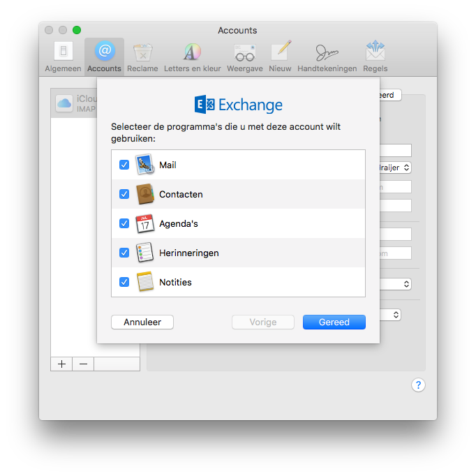Open the Regels rules pane

pos(375,57)
